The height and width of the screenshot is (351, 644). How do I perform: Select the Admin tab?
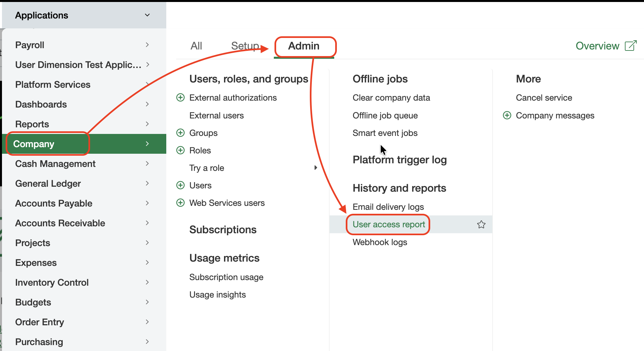[x=304, y=46]
